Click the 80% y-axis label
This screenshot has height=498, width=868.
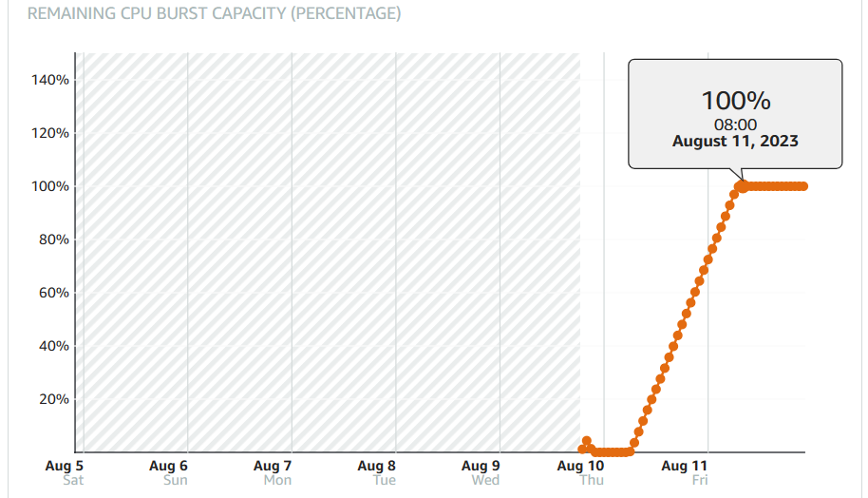[52, 239]
